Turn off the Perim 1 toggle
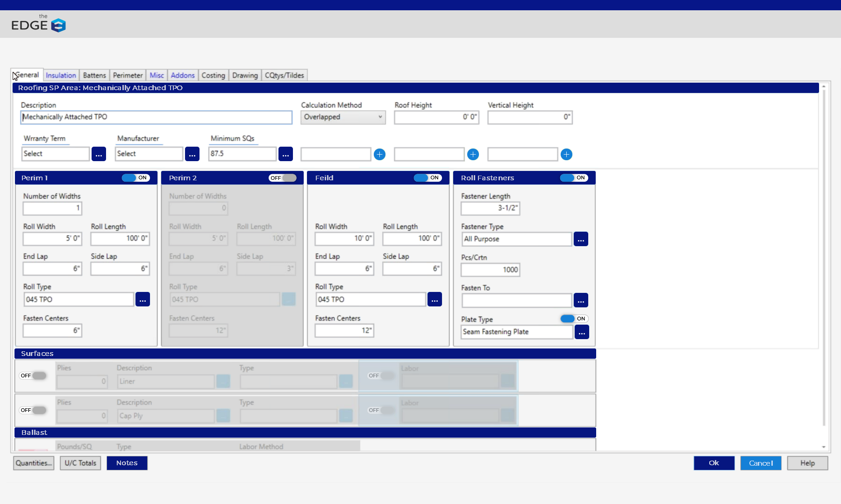Image resolution: width=841 pixels, height=504 pixels. point(135,178)
